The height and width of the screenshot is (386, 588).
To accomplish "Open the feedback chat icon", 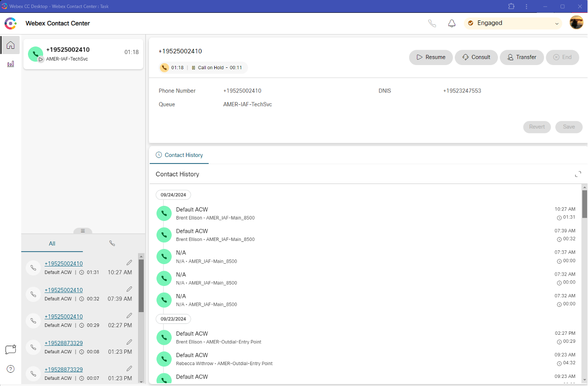I will [10, 349].
